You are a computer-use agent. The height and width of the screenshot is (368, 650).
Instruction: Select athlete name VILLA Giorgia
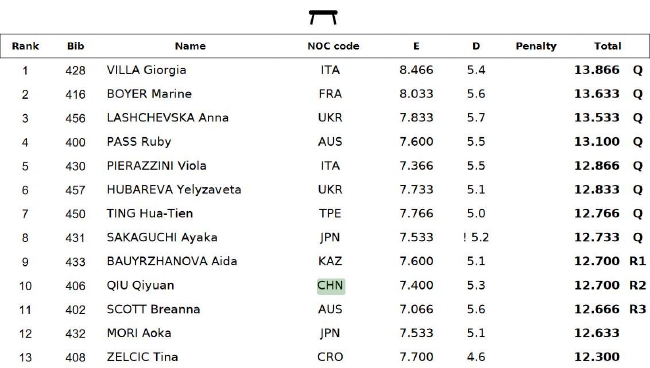pos(146,70)
